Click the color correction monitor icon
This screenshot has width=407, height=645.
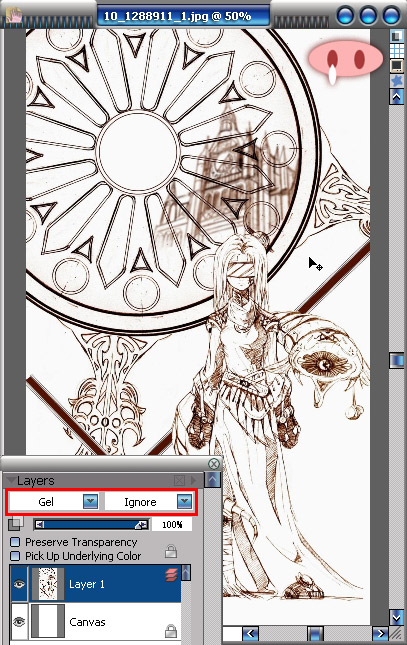[x=397, y=65]
